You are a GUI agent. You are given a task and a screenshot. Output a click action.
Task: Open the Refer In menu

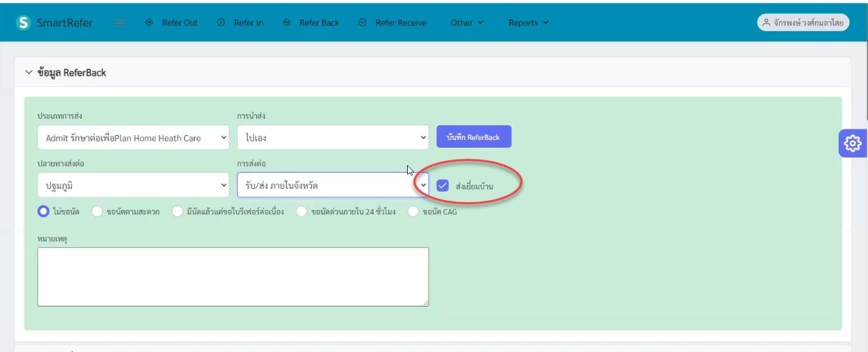(241, 22)
